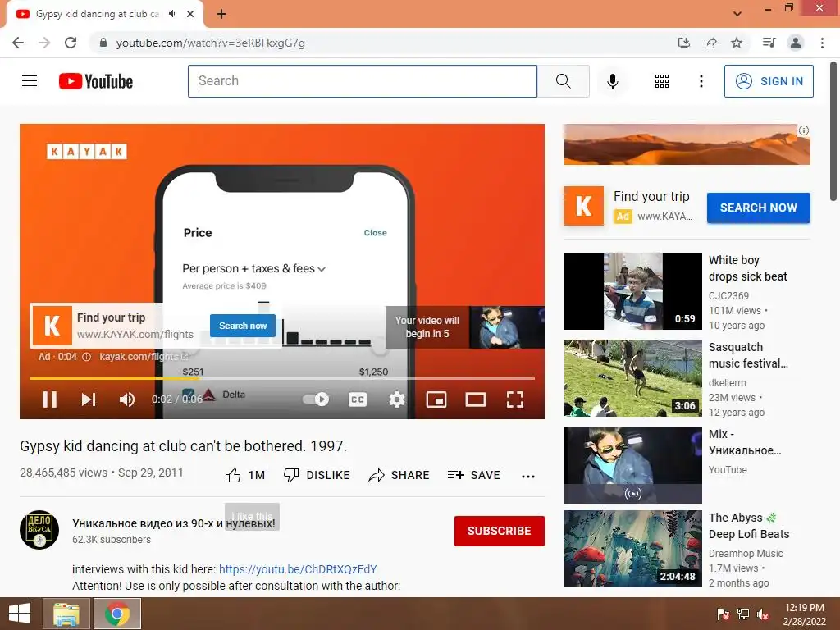Click the Sign In button
Image resolution: width=840 pixels, height=630 pixels.
coord(769,81)
